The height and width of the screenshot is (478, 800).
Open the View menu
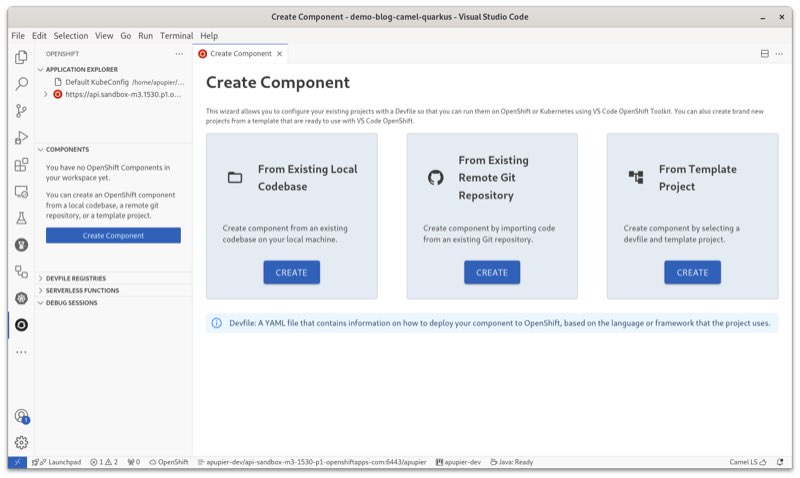(x=104, y=36)
